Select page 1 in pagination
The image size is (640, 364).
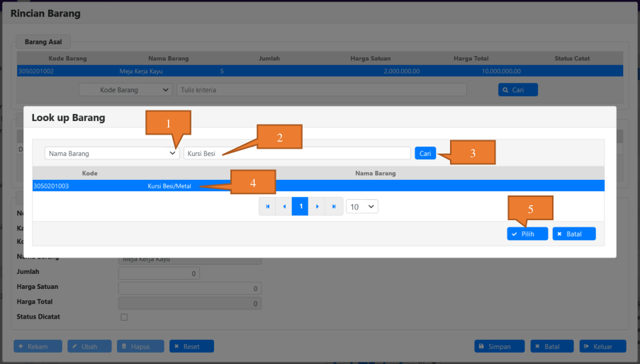[x=301, y=207]
